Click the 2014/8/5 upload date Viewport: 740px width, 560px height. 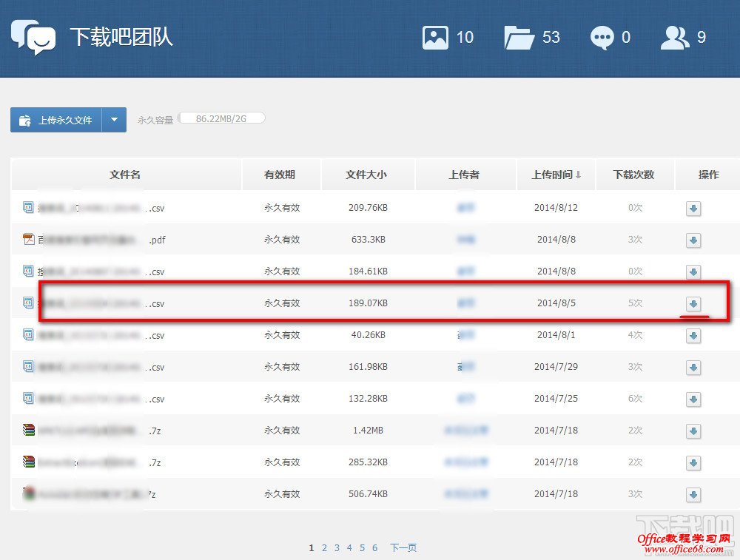(556, 303)
